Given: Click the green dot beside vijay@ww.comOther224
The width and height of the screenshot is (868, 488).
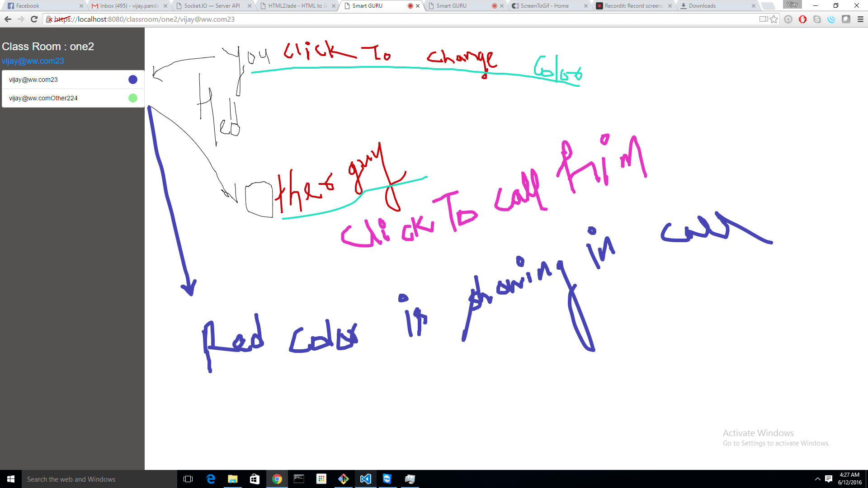Looking at the screenshot, I should [x=132, y=98].
